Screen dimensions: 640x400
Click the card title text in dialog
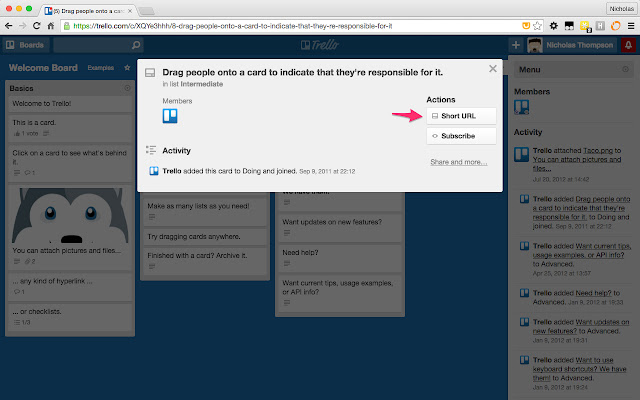pos(302,72)
